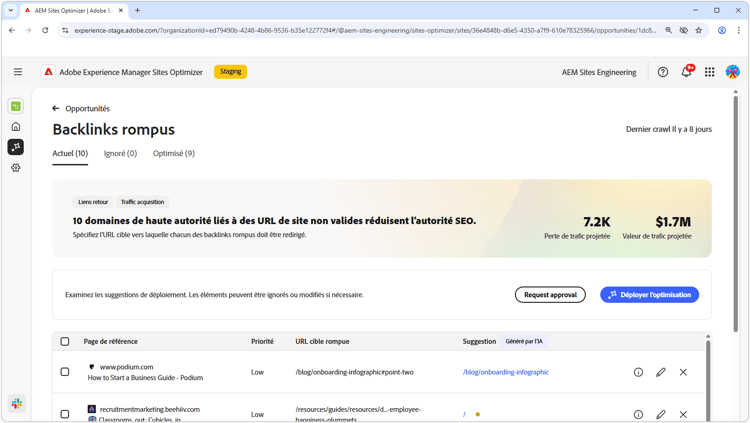
Task: Open the browser zoom magnifier icon
Action: [x=669, y=30]
